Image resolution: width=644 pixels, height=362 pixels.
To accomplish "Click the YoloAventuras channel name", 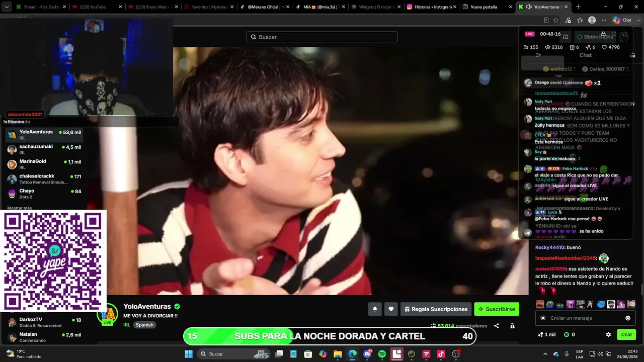I will pyautogui.click(x=147, y=306).
